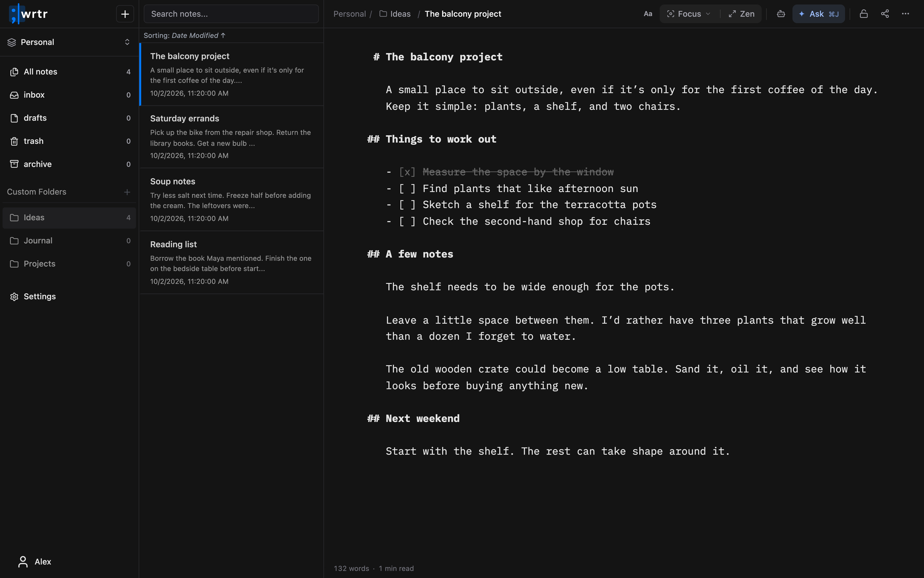This screenshot has width=924, height=578.
Task: Open the archive folder
Action: point(69,164)
